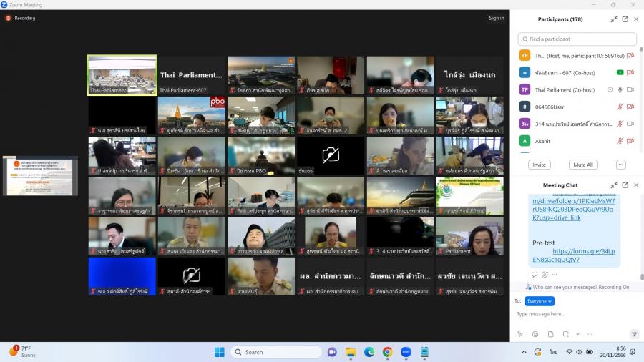This screenshot has height=362, width=644.
Task: Click Sign in at the top
Action: 496,18
